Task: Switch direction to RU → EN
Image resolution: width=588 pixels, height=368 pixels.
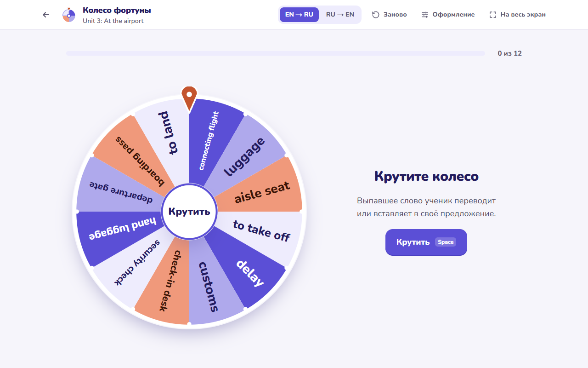Action: pos(340,14)
